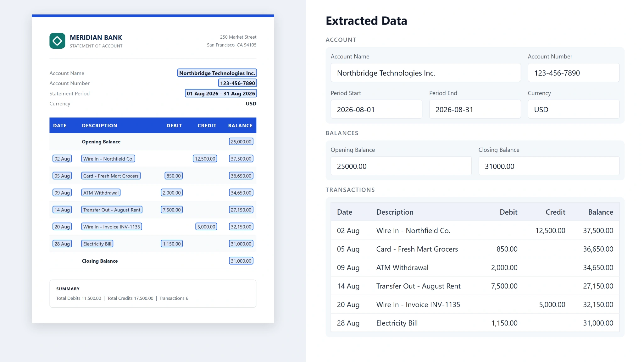Click highlighted 1,150.00 debit in statement

pyautogui.click(x=172, y=244)
